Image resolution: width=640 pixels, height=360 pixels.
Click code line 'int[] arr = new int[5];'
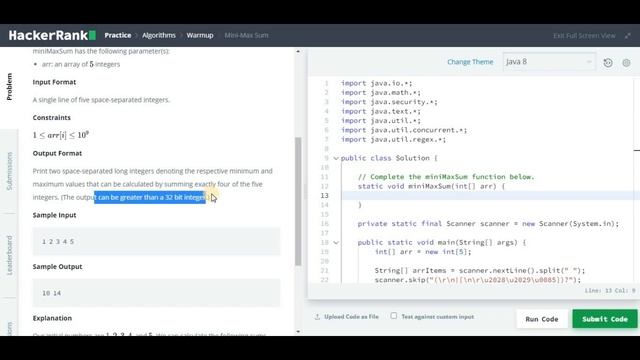tap(423, 252)
